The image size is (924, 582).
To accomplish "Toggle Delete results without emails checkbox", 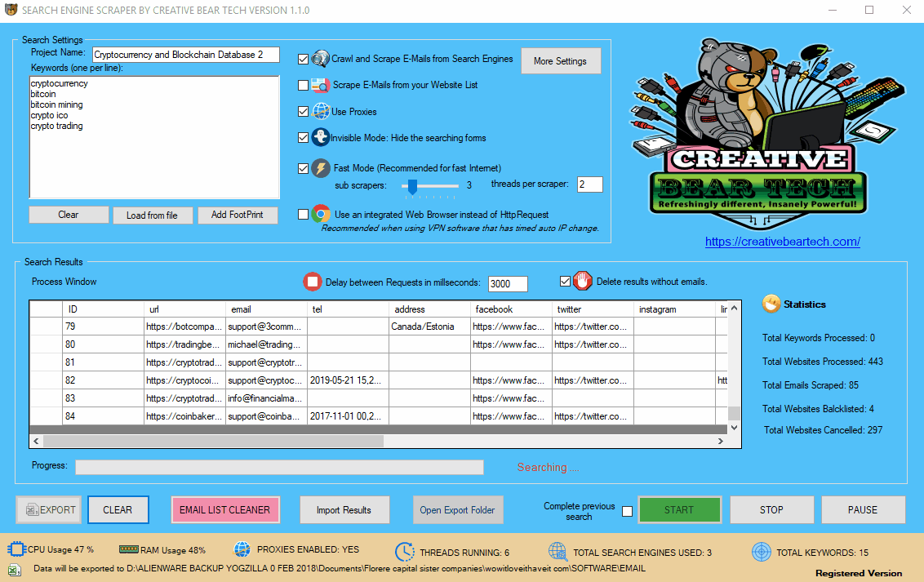I will [x=565, y=282].
